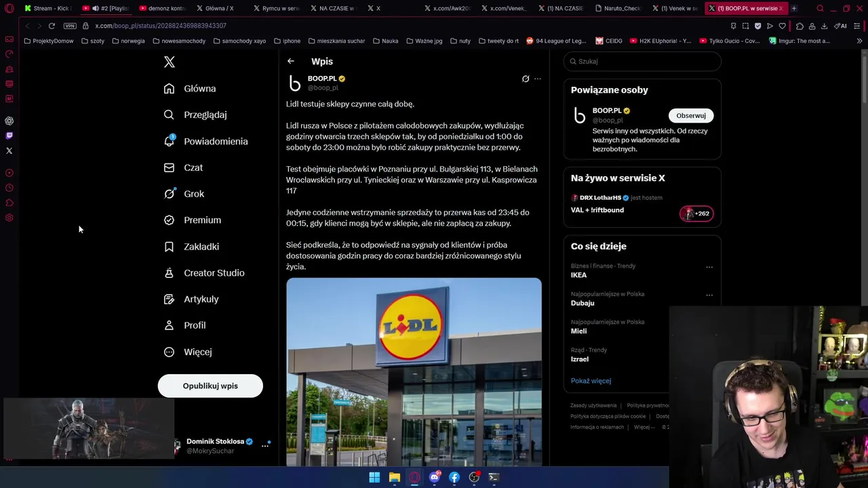Viewport: 868px width, 488px height.
Task: Switch to #2 Playlist YouTube tab
Action: coord(106,8)
